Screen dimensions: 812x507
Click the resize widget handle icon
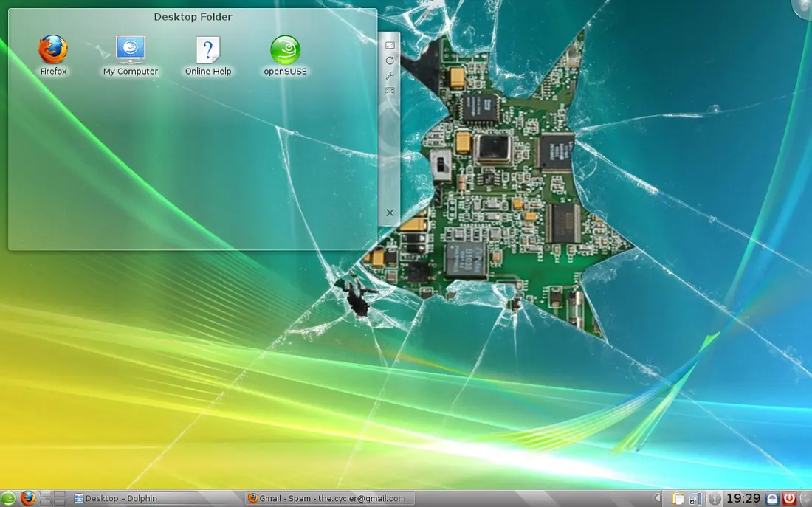[390, 46]
